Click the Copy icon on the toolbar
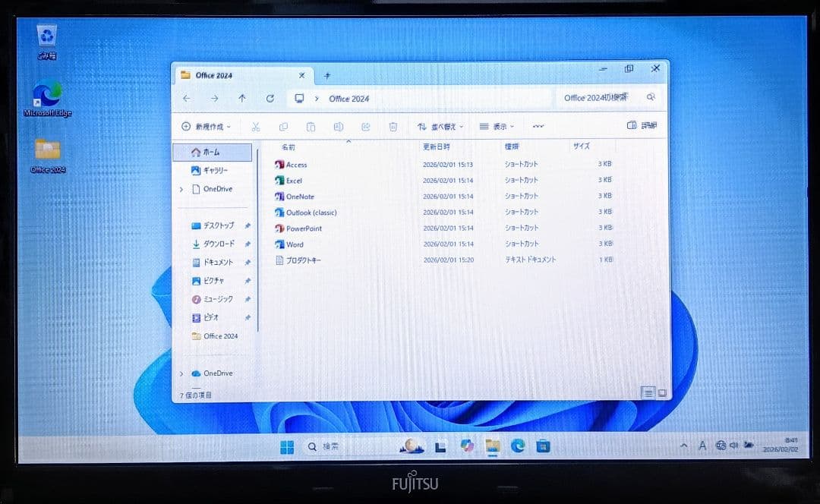Viewport: 820px width, 504px height. pyautogui.click(x=283, y=126)
